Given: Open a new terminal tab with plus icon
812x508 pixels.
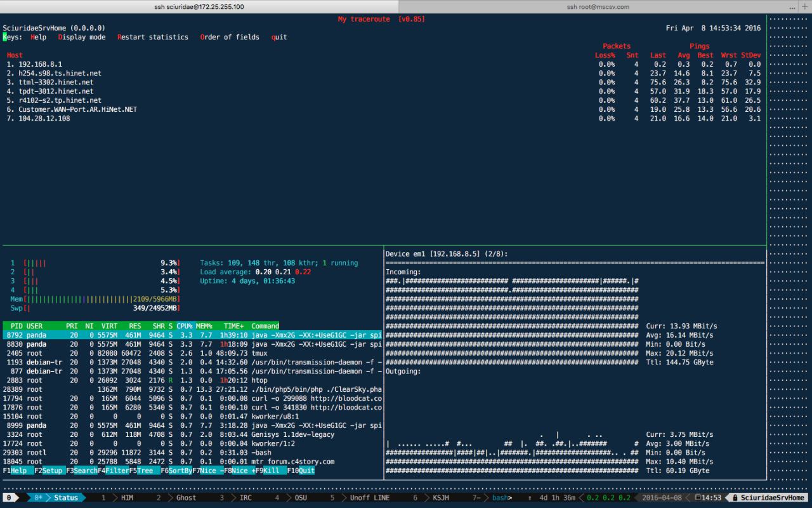Looking at the screenshot, I should [806, 6].
